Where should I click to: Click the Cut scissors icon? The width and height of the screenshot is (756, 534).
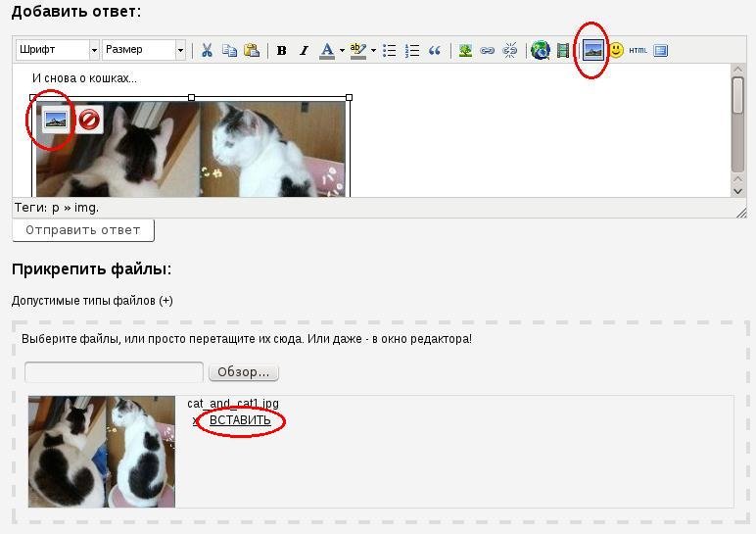207,50
